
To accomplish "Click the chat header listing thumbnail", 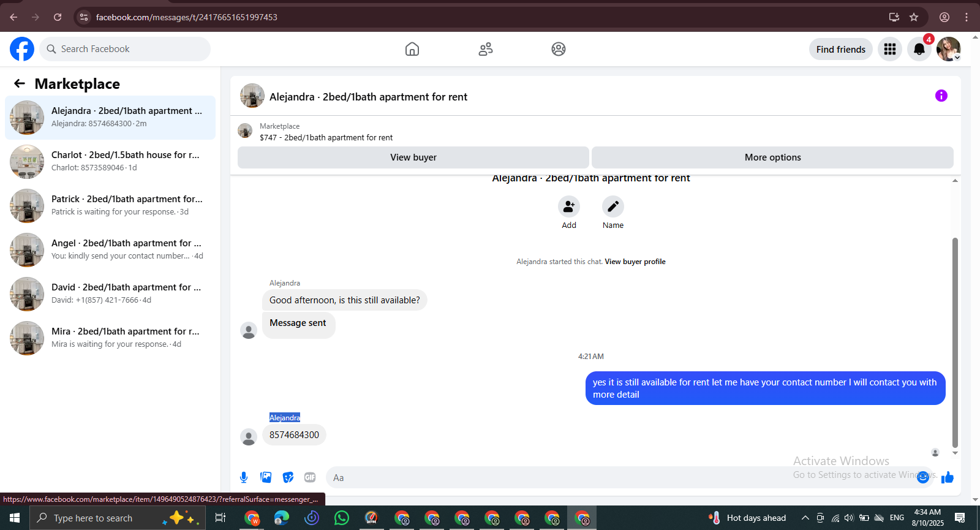I will [252, 96].
